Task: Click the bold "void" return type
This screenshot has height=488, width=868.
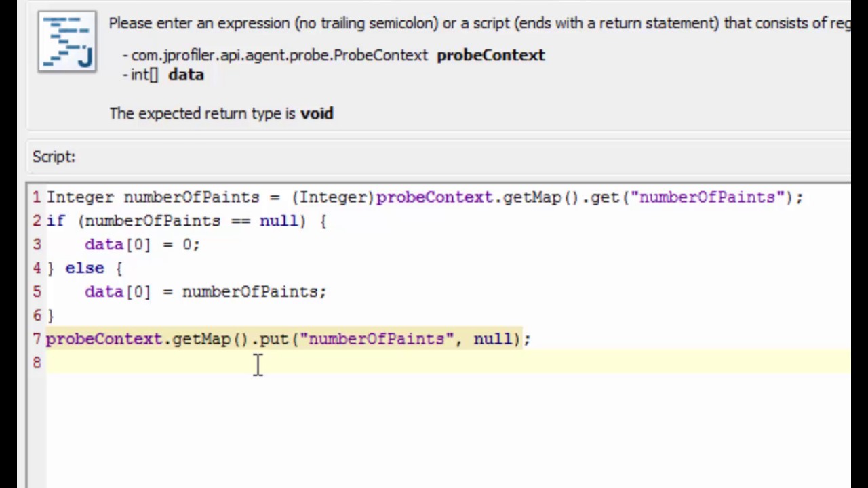Action: click(317, 113)
